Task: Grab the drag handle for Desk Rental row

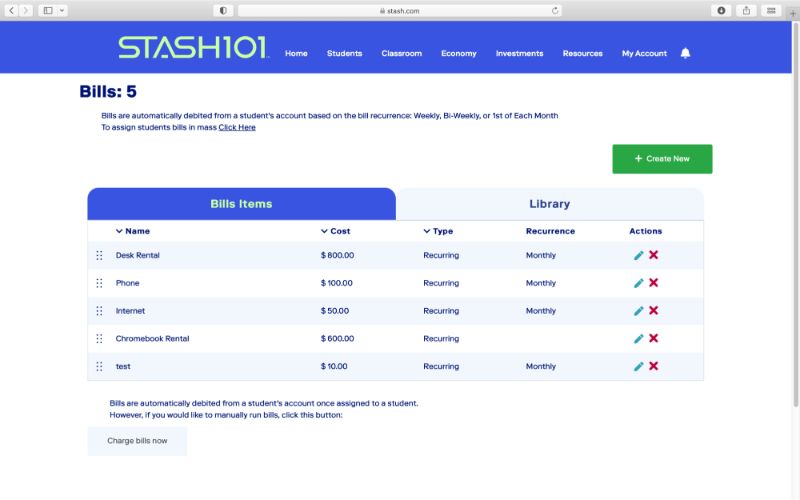Action: [99, 255]
